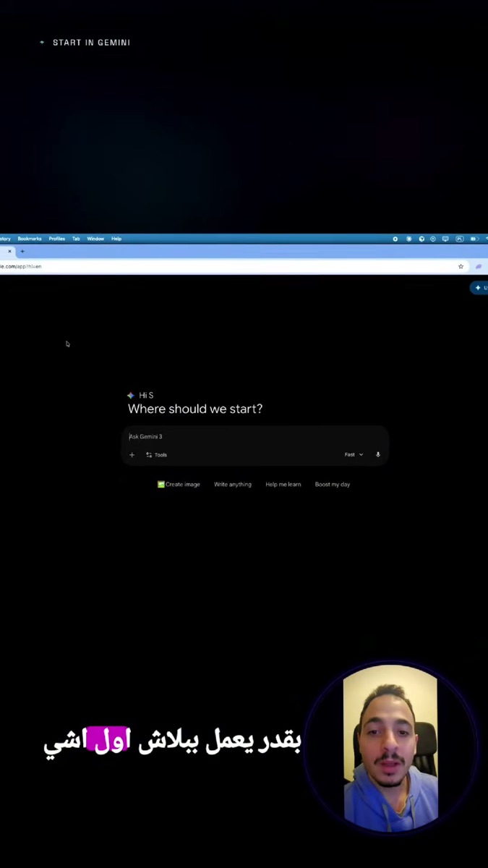This screenshot has height=868, width=488.
Task: Expand the Fast model selector dropdown
Action: pos(354,455)
